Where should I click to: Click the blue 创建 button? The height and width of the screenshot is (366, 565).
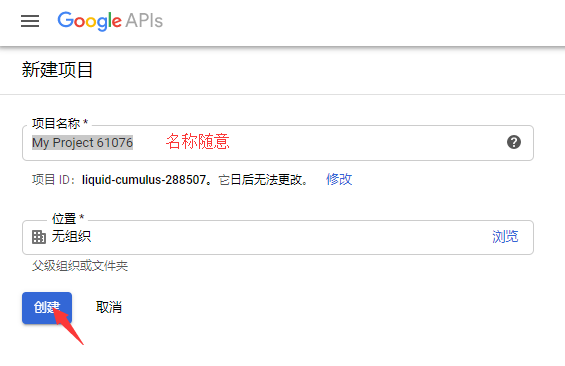pyautogui.click(x=47, y=308)
